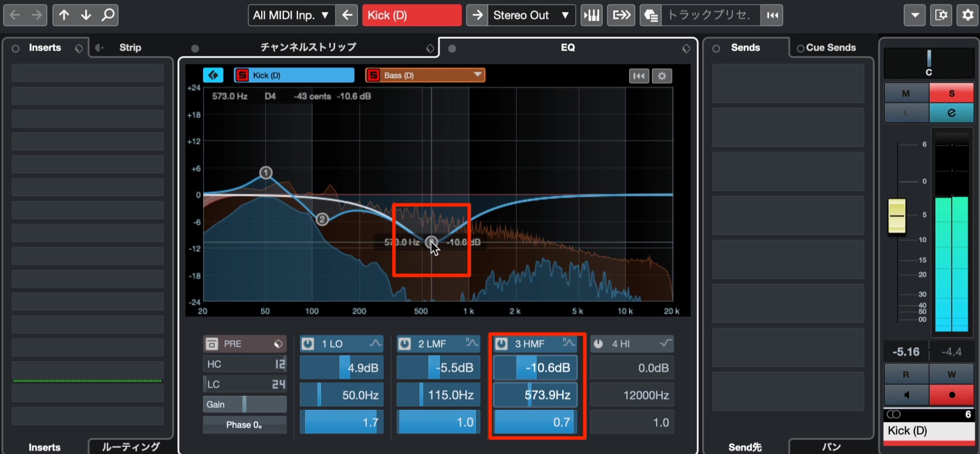Switch to the Cue Sends tab
The width and height of the screenshot is (980, 454).
click(x=830, y=48)
